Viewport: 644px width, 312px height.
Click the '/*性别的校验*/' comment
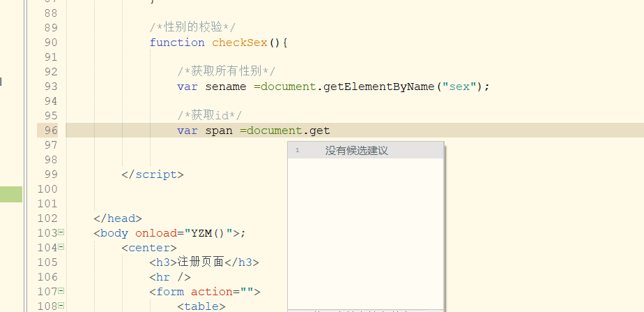(x=192, y=27)
